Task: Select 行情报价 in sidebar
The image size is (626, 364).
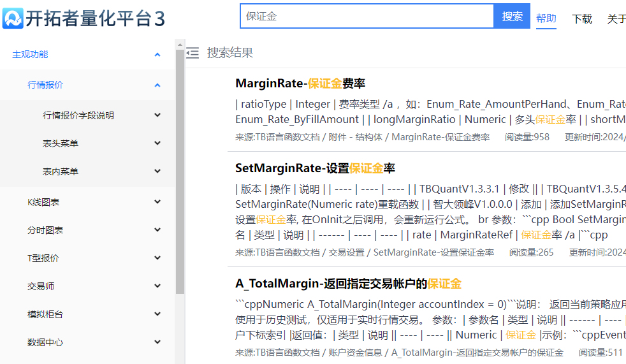Action: coord(45,85)
